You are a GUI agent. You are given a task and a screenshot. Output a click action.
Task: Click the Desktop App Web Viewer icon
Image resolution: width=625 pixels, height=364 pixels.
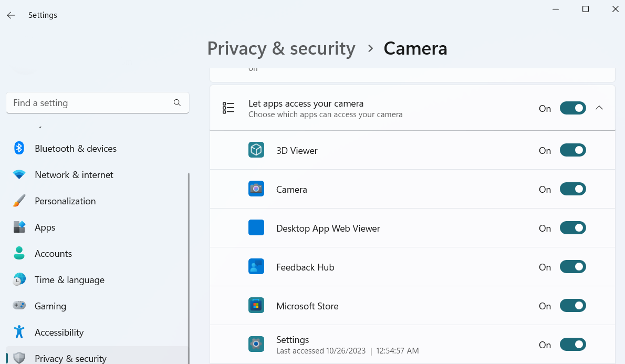click(256, 228)
